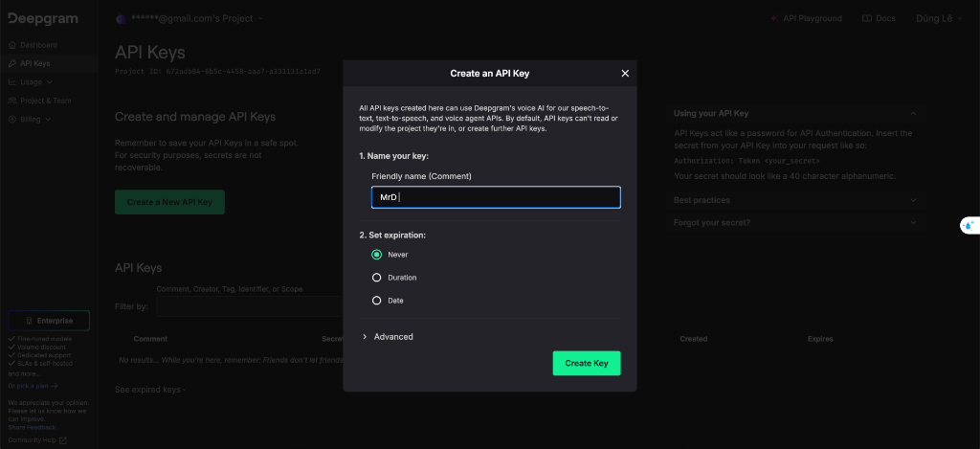Screen dimensions: 980x449
Task: Expand the Advanced section
Action: click(388, 336)
